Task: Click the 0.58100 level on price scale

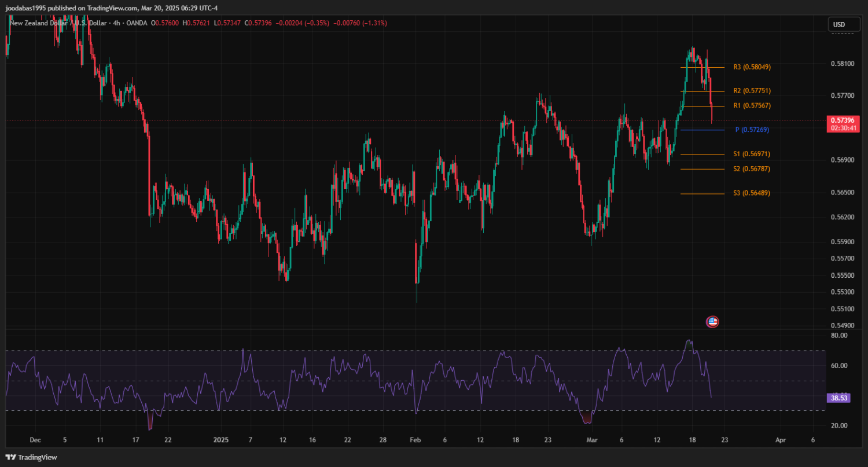Action: 841,63
